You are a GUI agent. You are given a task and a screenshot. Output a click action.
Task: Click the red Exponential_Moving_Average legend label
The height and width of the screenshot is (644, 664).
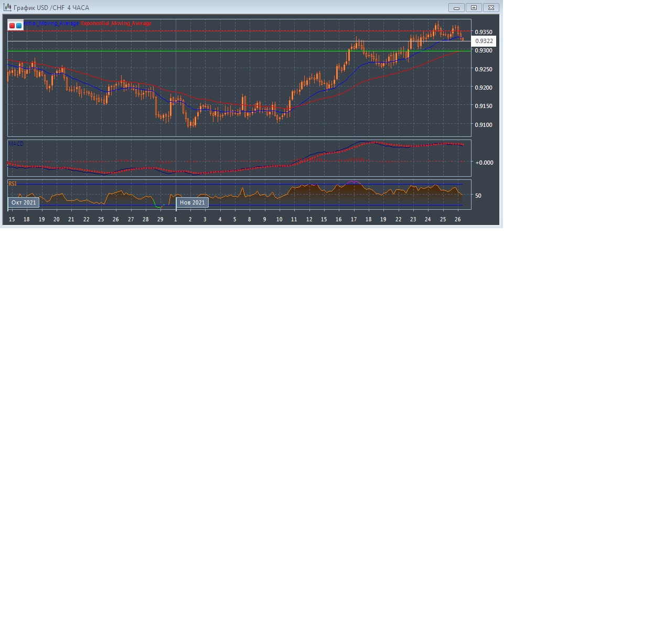116,24
